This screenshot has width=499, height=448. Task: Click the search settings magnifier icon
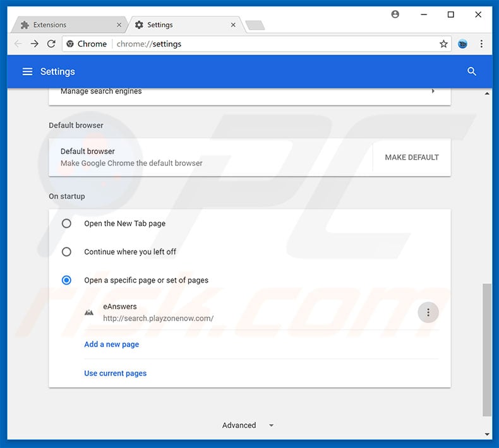click(x=472, y=71)
